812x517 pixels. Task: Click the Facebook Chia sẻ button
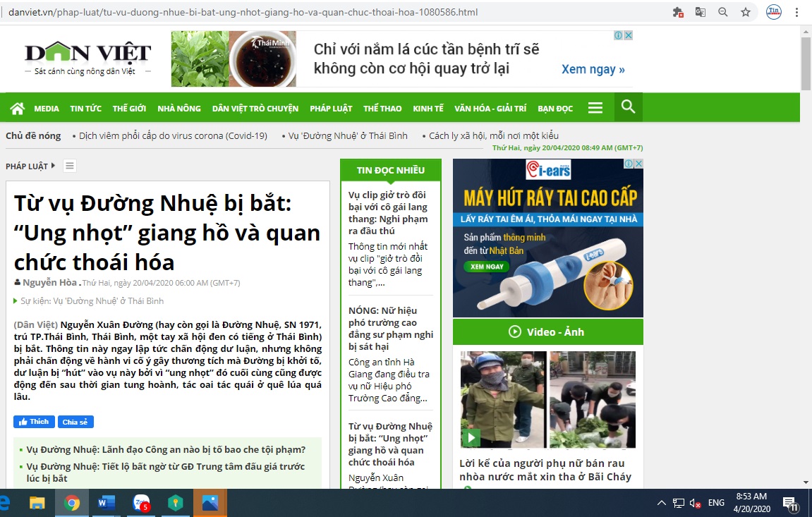pyautogui.click(x=75, y=422)
